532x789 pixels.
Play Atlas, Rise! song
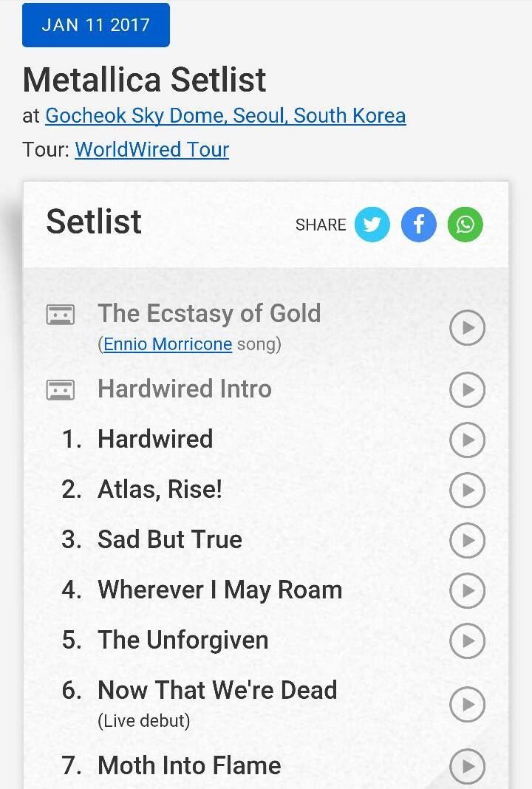pyautogui.click(x=468, y=490)
